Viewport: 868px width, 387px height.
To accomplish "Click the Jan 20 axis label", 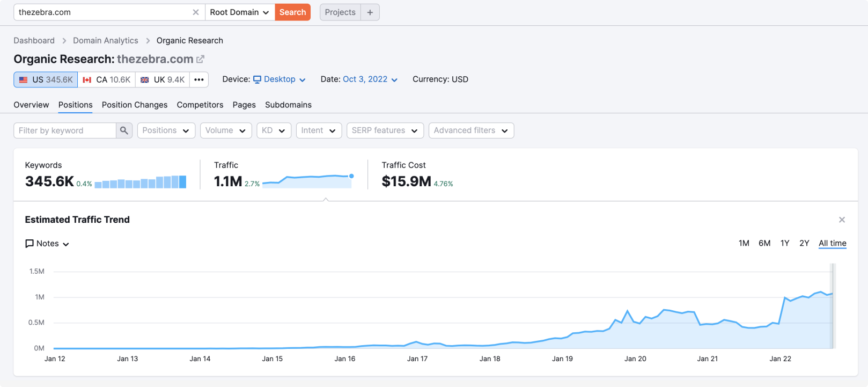I will pos(635,359).
